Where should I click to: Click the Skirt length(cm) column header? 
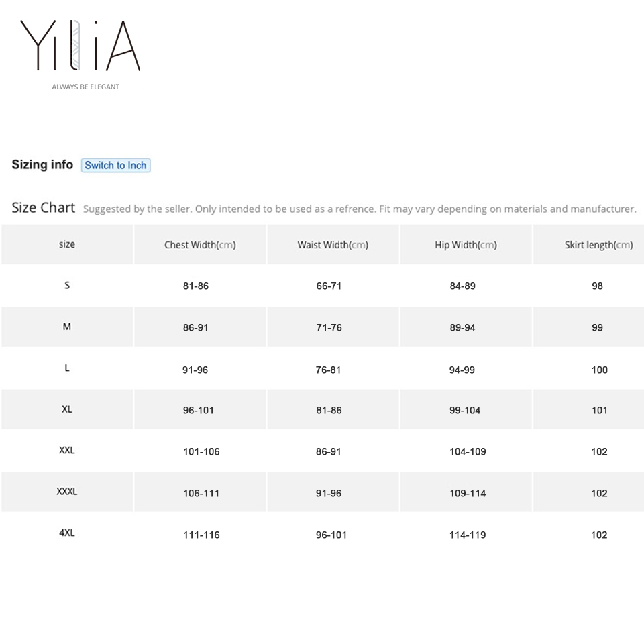pos(598,244)
